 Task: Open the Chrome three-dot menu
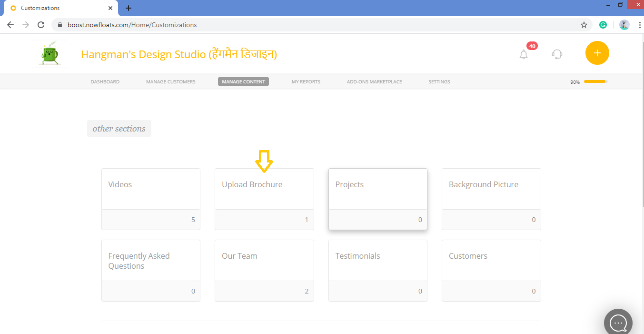pos(639,24)
